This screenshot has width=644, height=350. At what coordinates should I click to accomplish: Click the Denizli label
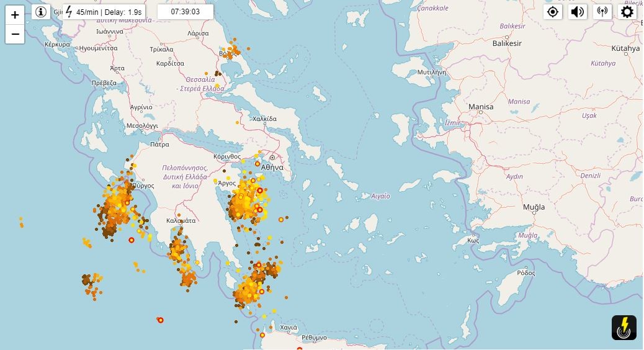tap(590, 176)
